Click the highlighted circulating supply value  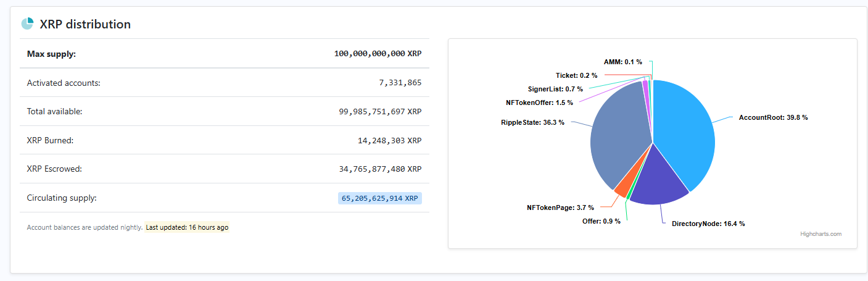point(380,198)
